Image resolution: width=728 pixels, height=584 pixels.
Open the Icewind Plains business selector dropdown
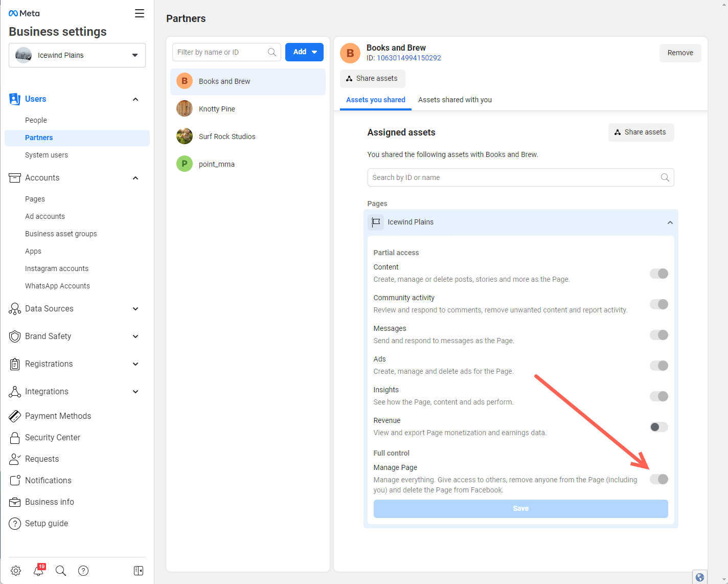pyautogui.click(x=77, y=55)
